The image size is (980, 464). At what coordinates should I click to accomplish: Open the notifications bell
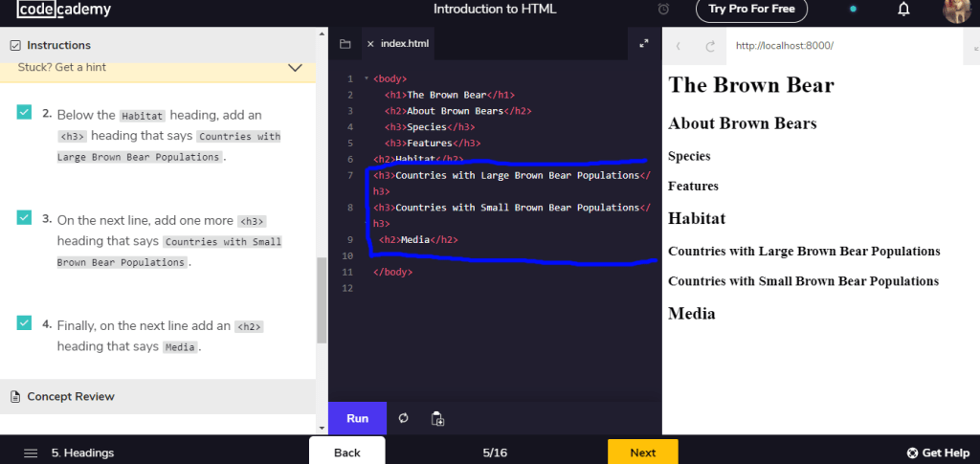click(x=903, y=10)
